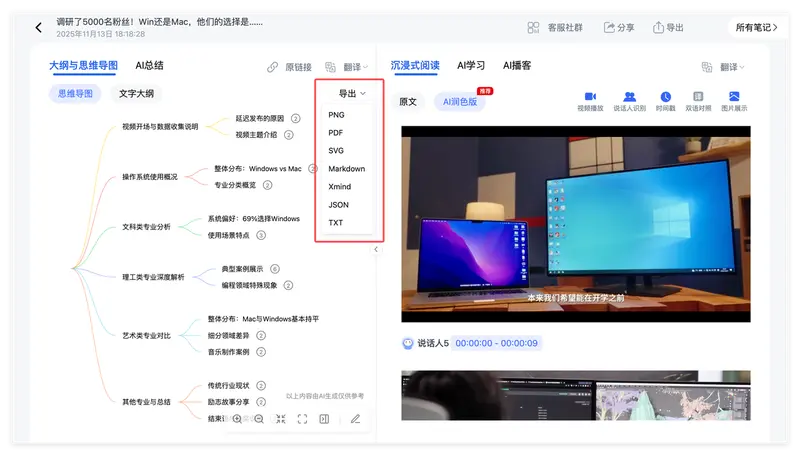Image resolution: width=800 pixels, height=455 pixels.
Task: Export mind map as Markdown
Action: point(347,168)
